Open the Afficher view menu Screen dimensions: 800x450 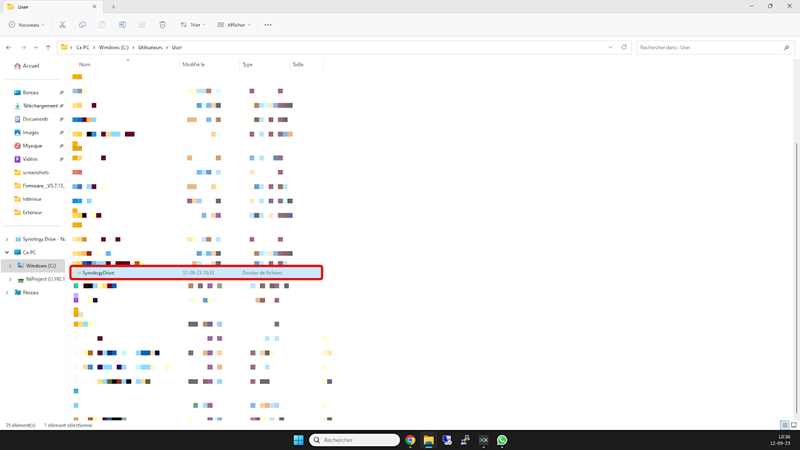(x=233, y=25)
